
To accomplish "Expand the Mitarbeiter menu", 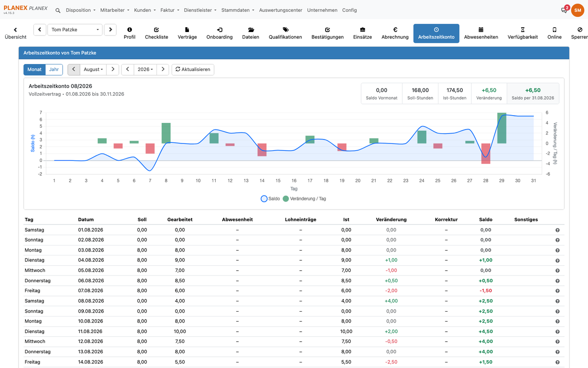I will pyautogui.click(x=115, y=10).
